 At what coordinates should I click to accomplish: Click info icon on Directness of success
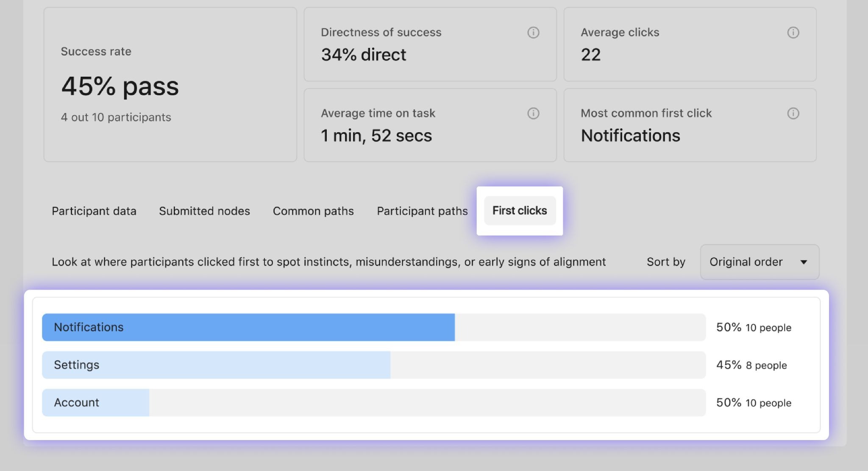(533, 33)
